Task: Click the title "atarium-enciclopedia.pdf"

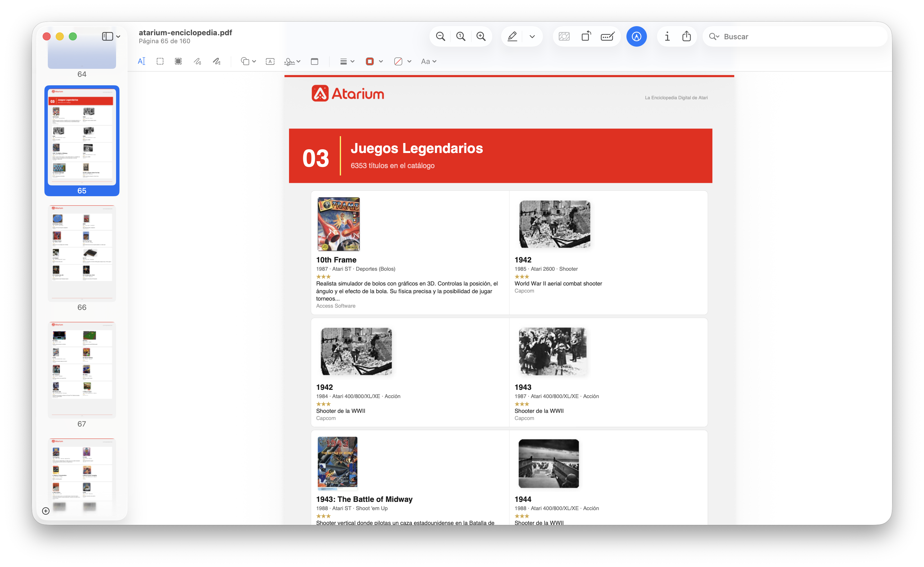Action: (x=185, y=32)
